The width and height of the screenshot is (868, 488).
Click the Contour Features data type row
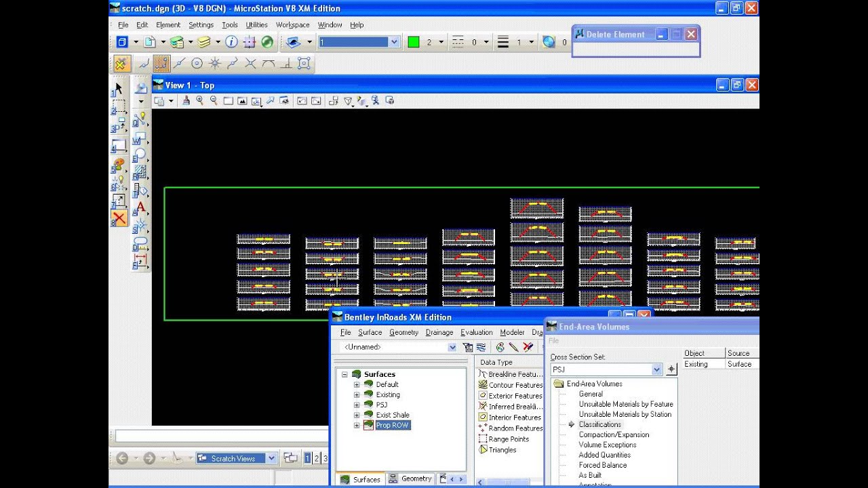pyautogui.click(x=511, y=384)
